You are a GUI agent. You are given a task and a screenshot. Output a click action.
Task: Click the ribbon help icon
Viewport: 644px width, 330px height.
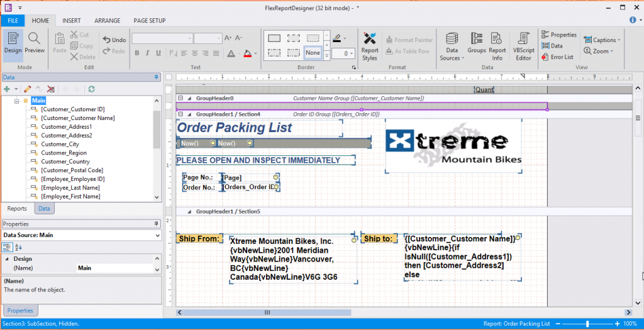pyautogui.click(x=633, y=20)
